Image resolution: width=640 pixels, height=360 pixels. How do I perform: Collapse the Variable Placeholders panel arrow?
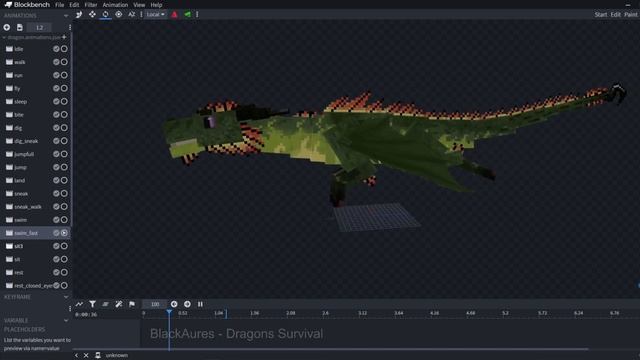click(66, 320)
